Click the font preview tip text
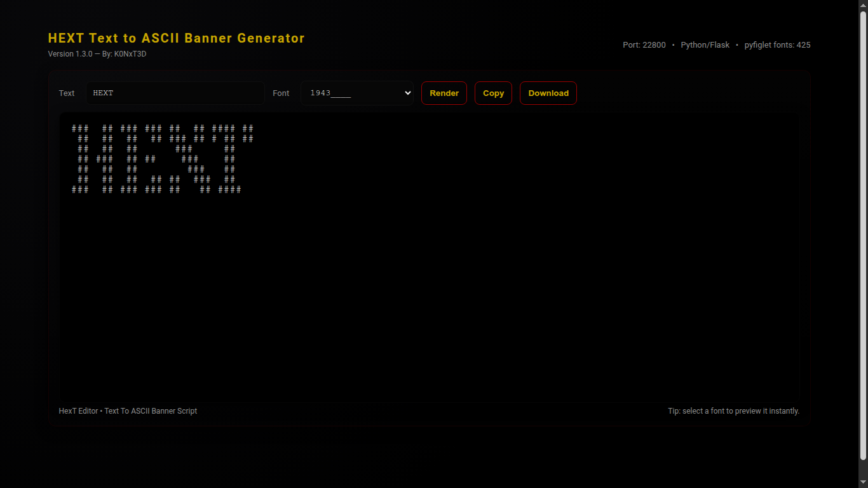 (x=733, y=411)
